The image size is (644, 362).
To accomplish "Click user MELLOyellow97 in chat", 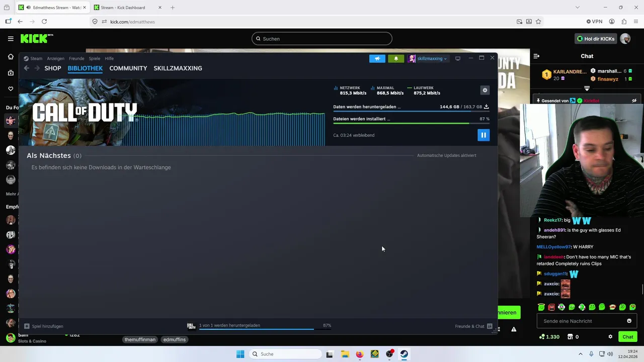I will (553, 247).
